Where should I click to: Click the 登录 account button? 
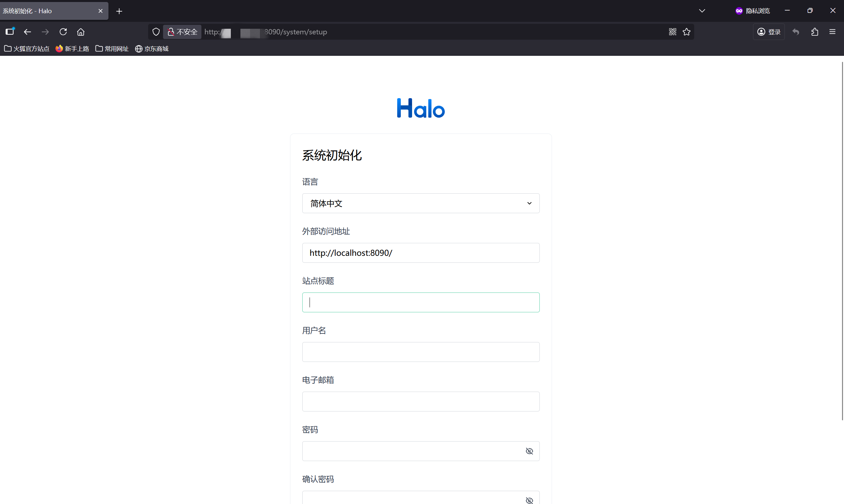pos(769,32)
